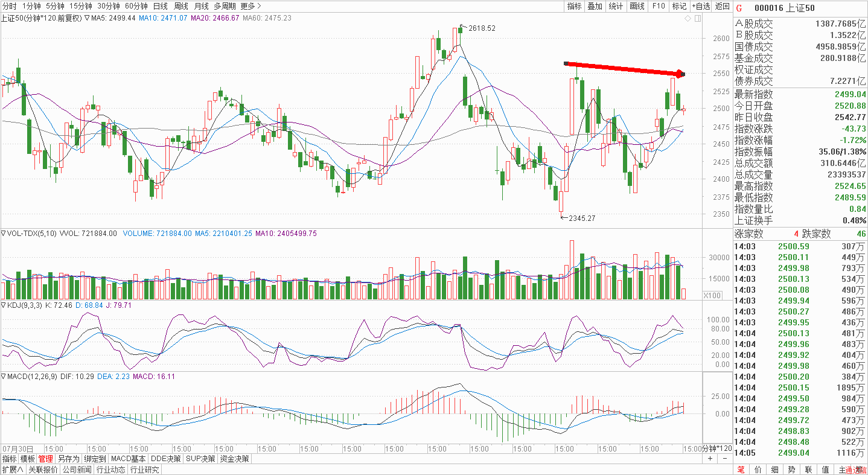The height and width of the screenshot is (475, 868).
Task: Expand the main chart MA indicator triangle
Action: click(x=87, y=18)
